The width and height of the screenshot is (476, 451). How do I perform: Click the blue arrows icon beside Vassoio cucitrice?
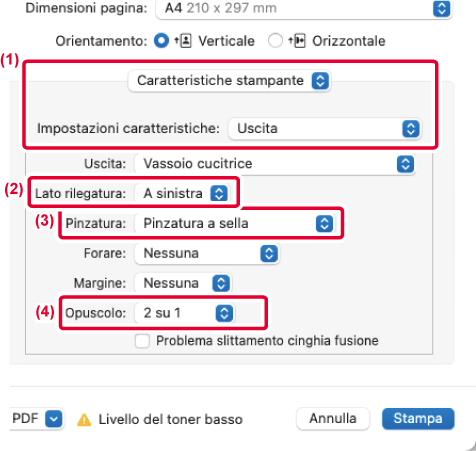(405, 164)
